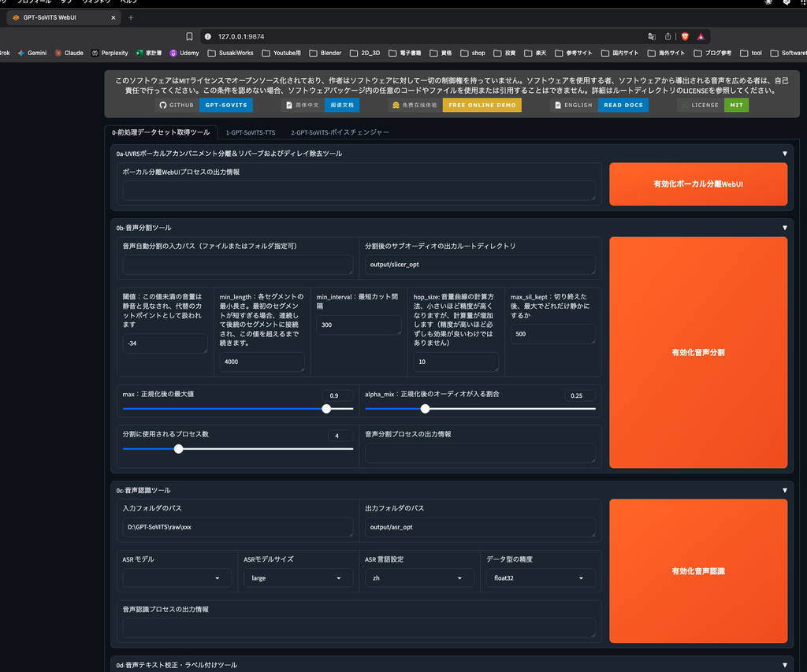Open the Claude bookmark

pyautogui.click(x=69, y=53)
